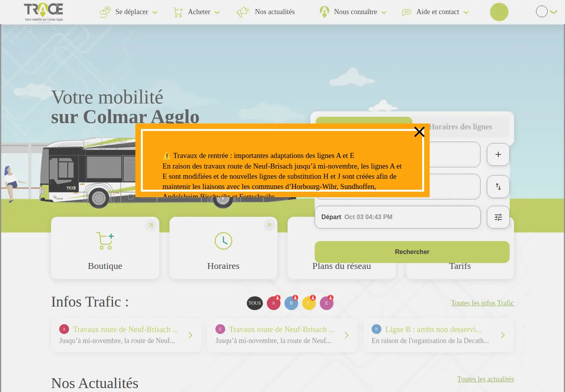Open Nos actualités page
565x392 pixels.
[x=266, y=12]
